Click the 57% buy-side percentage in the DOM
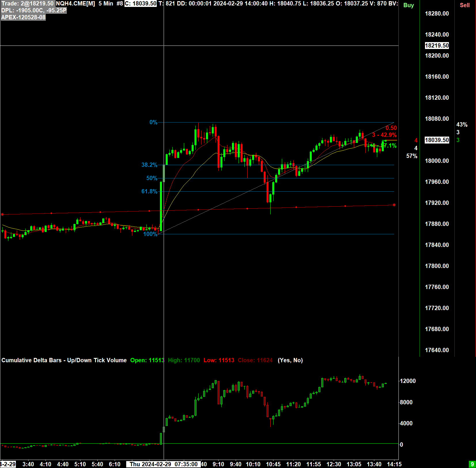Image resolution: width=476 pixels, height=468 pixels. [x=412, y=156]
